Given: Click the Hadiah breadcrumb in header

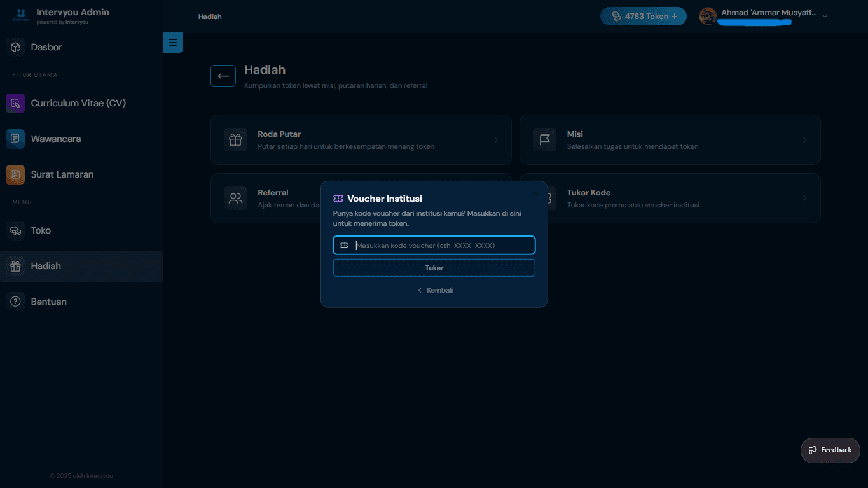Looking at the screenshot, I should tap(210, 17).
